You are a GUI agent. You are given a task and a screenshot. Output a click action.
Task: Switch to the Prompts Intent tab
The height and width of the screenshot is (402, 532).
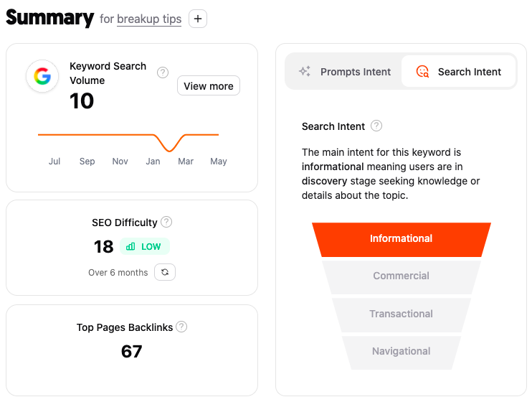pyautogui.click(x=344, y=72)
